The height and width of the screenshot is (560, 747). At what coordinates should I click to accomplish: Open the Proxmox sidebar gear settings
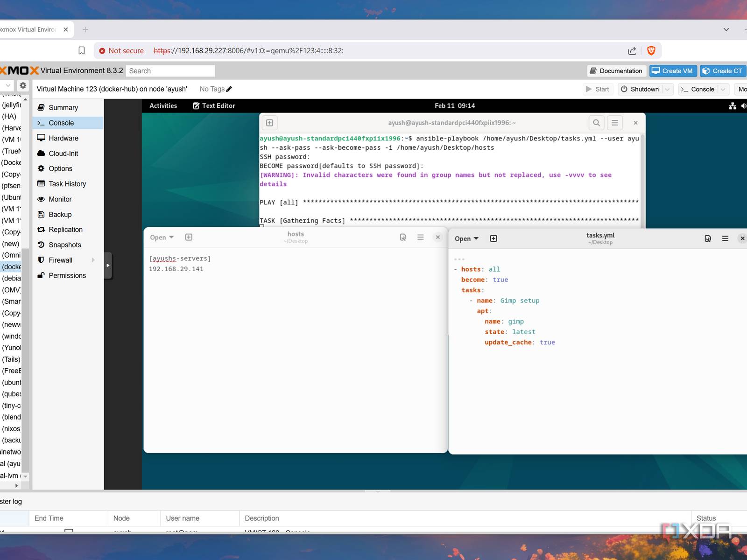click(23, 85)
